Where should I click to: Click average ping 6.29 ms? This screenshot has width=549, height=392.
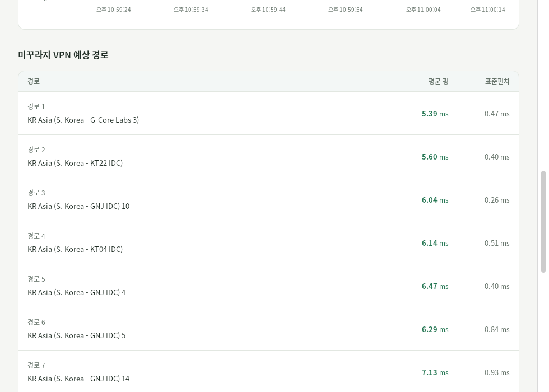tap(435, 329)
